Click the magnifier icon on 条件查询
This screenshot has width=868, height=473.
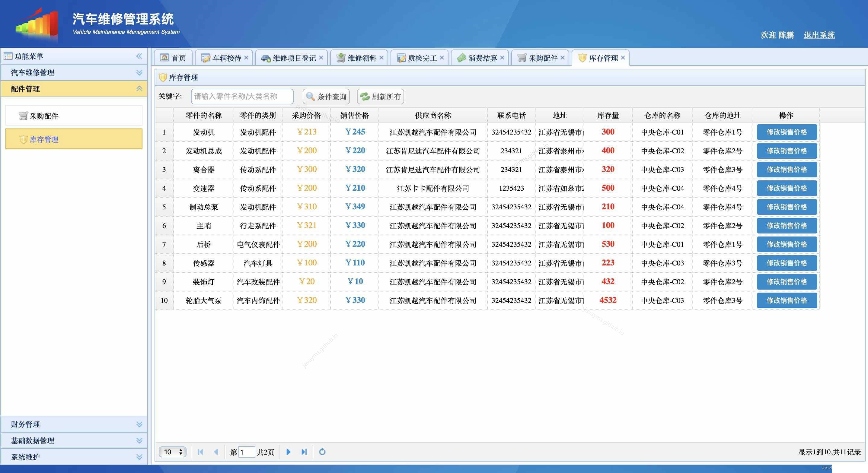click(x=310, y=97)
